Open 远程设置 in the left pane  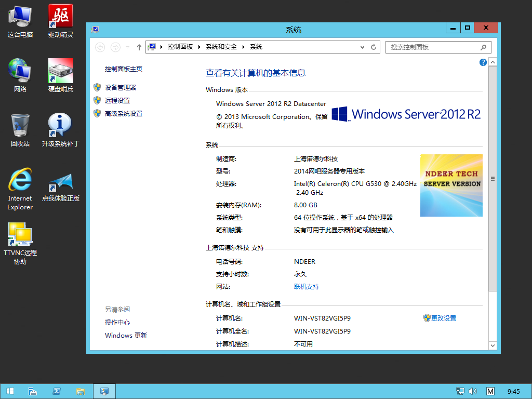pyautogui.click(x=117, y=101)
